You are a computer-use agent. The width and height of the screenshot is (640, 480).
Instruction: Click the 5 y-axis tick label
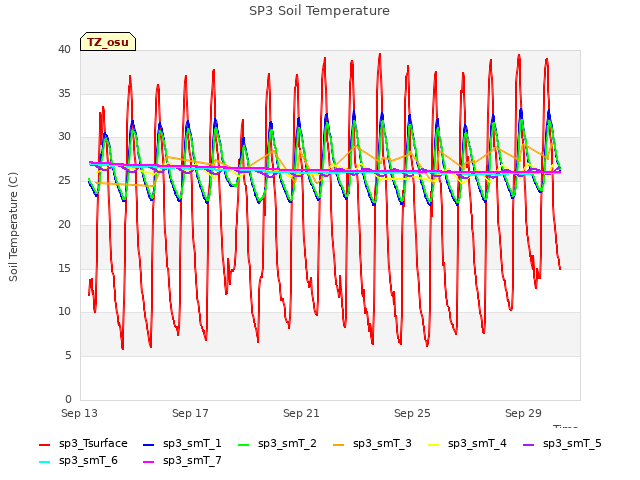coord(68,356)
